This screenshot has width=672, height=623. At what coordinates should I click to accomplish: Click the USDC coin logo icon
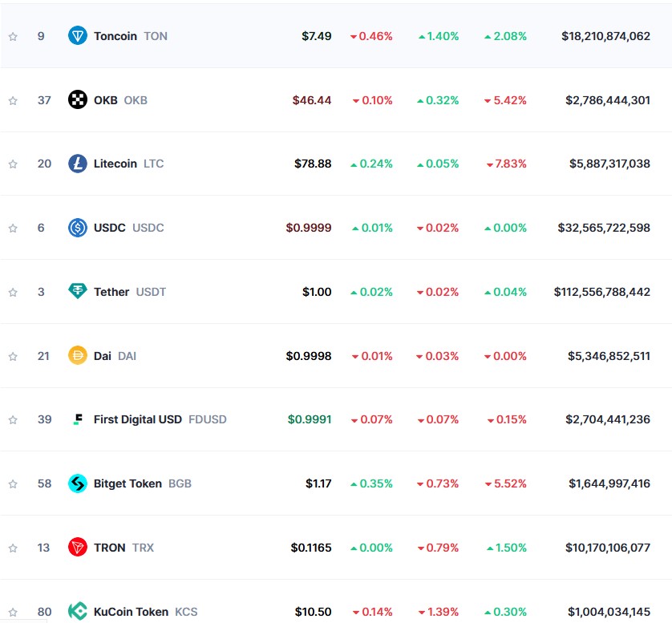tap(78, 228)
